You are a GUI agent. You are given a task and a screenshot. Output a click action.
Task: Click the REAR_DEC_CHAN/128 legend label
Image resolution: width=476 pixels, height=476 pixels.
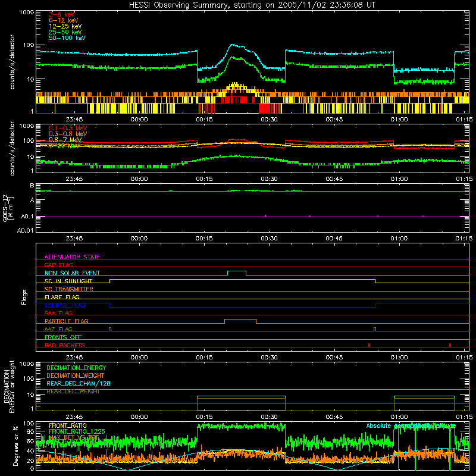[79, 383]
